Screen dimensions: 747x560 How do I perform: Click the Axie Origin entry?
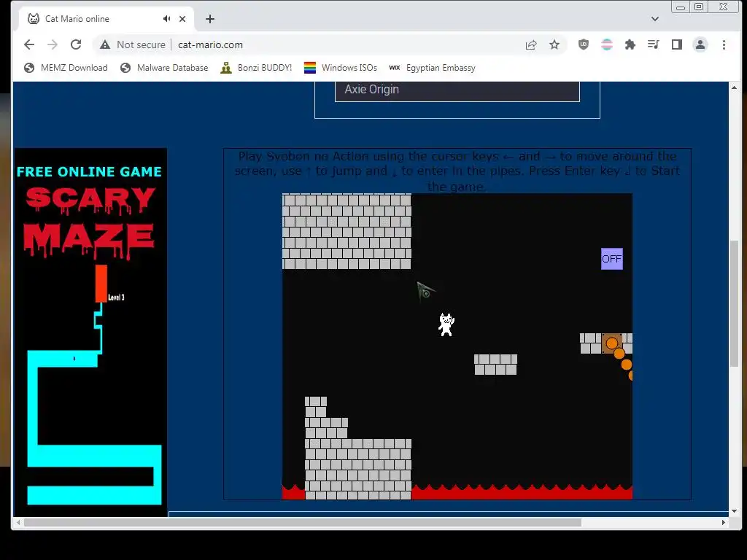(457, 90)
